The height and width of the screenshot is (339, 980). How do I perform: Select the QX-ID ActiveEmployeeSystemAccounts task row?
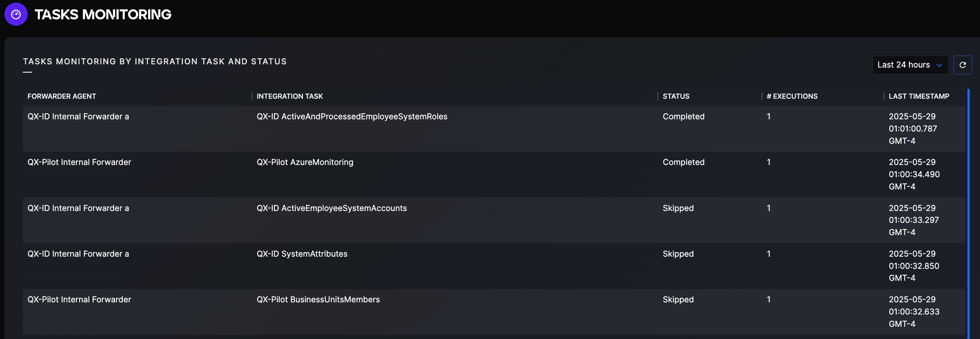pyautogui.click(x=331, y=208)
